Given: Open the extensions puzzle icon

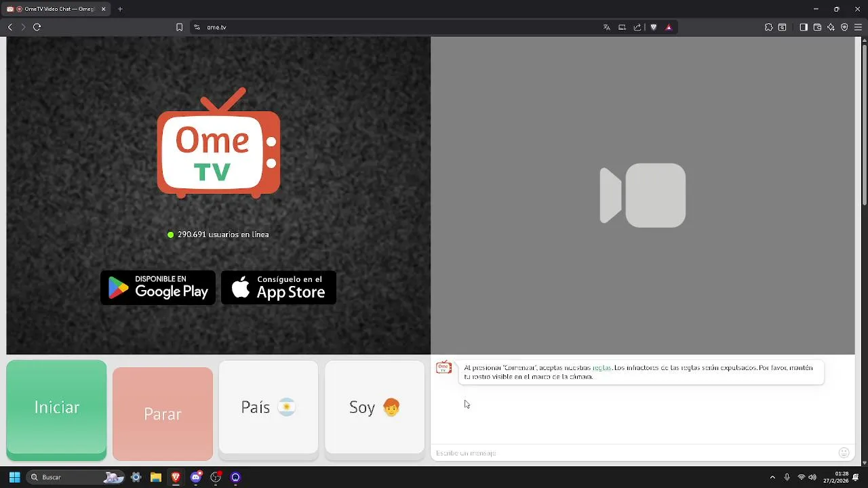Looking at the screenshot, I should click(x=768, y=27).
